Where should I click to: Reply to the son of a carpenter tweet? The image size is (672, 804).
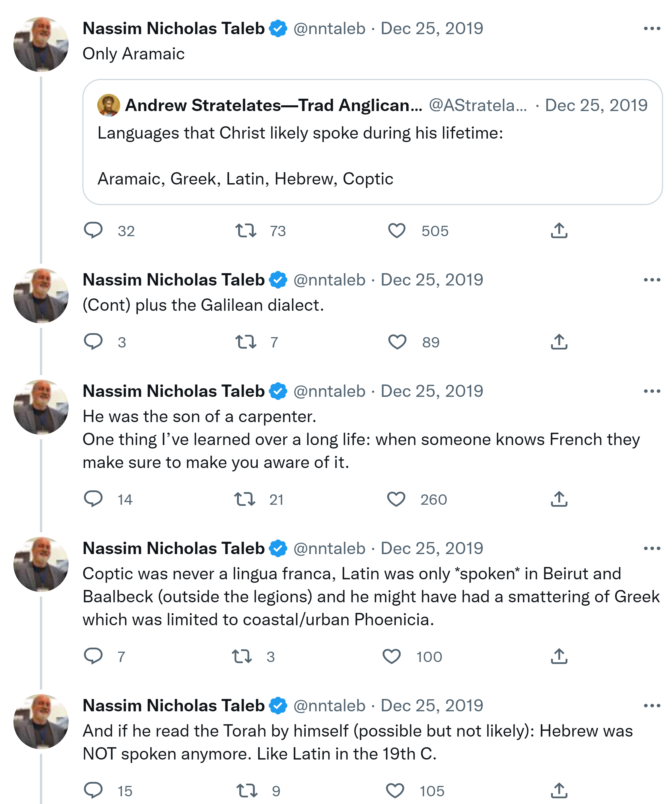(x=93, y=499)
